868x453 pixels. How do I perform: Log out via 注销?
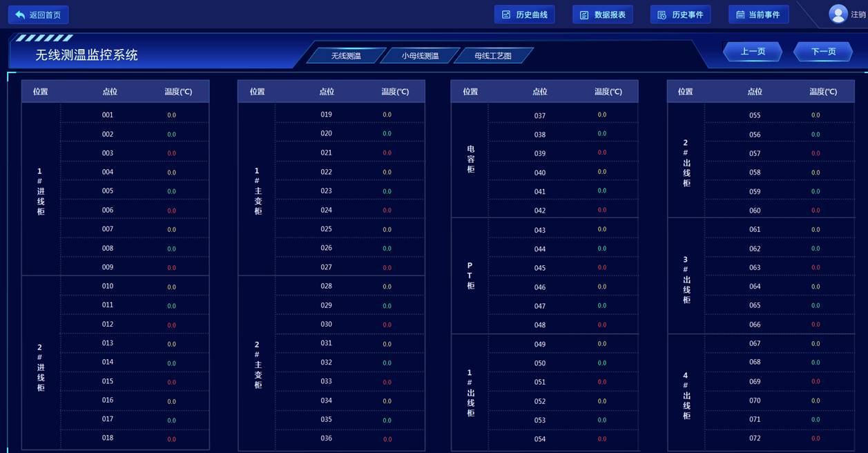coord(858,15)
